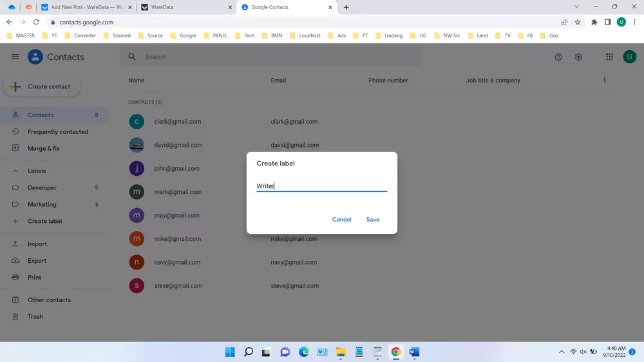Image resolution: width=644 pixels, height=362 pixels.
Task: Click the Contacts search magnifier icon
Action: click(x=132, y=57)
